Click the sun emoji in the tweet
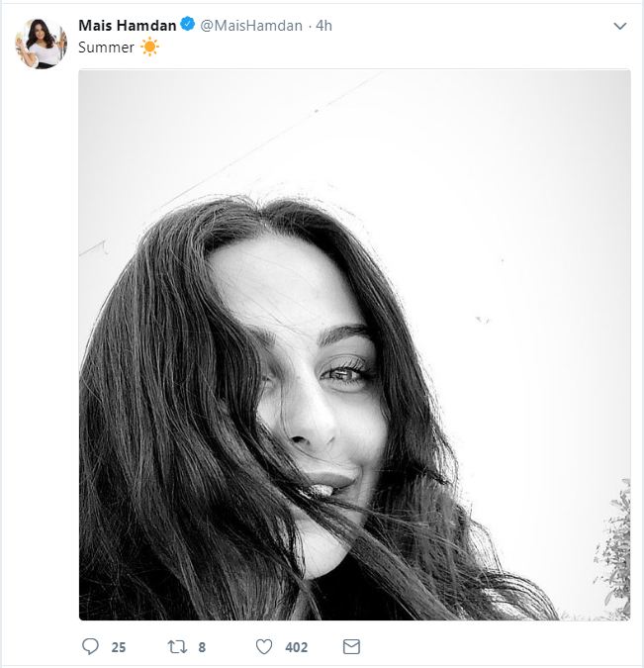This screenshot has height=668, width=644. tap(149, 47)
